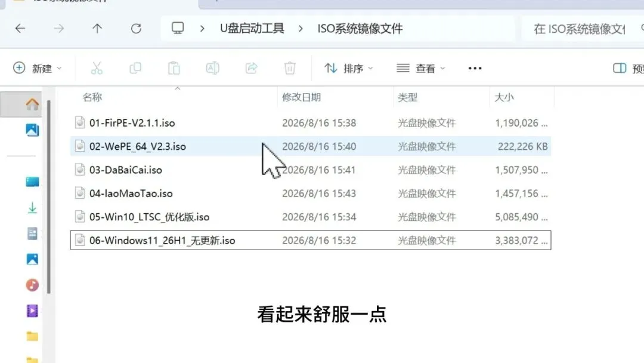Sort by 大小 column header
644x363 pixels.
coord(504,97)
